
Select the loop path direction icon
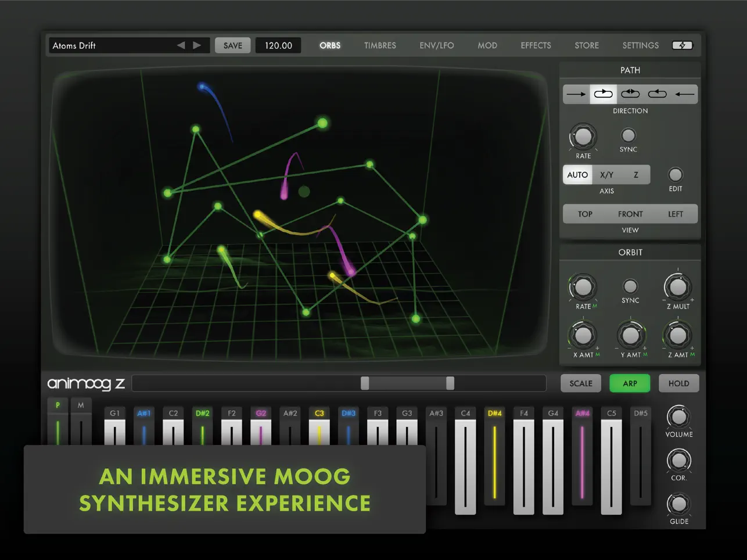tap(604, 94)
